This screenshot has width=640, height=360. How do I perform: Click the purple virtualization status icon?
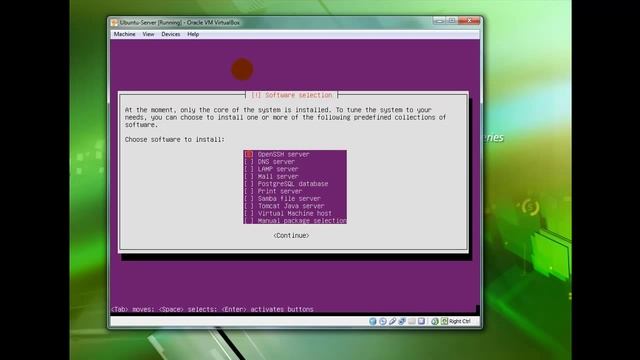(421, 321)
